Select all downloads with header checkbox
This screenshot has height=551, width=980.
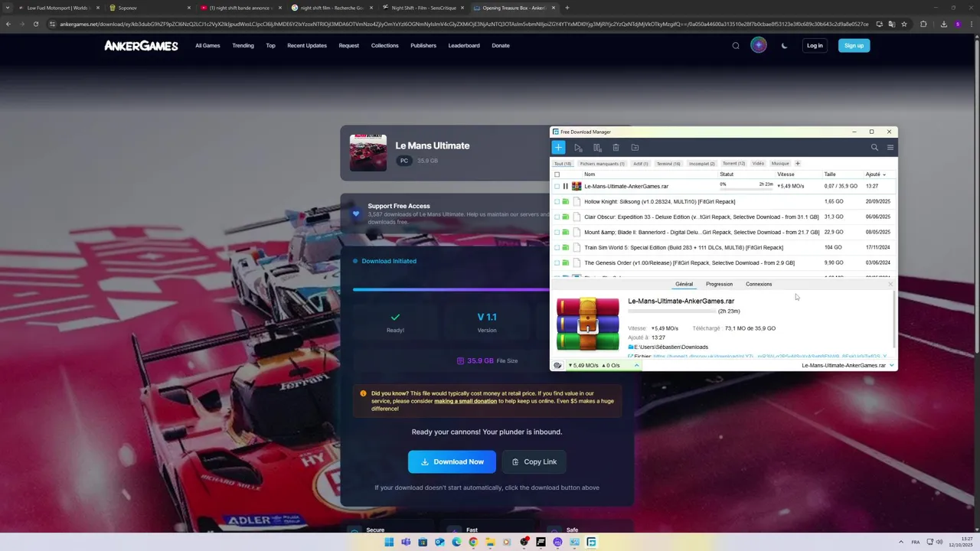557,174
